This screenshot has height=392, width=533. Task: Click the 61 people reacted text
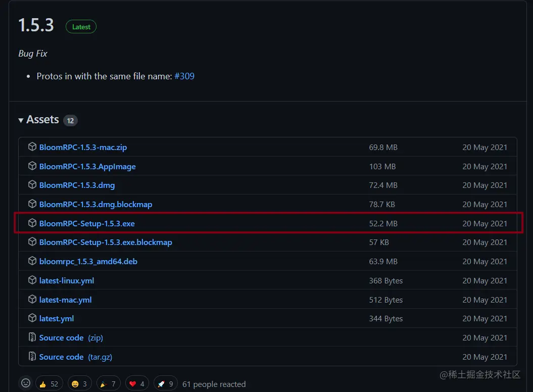pyautogui.click(x=214, y=384)
